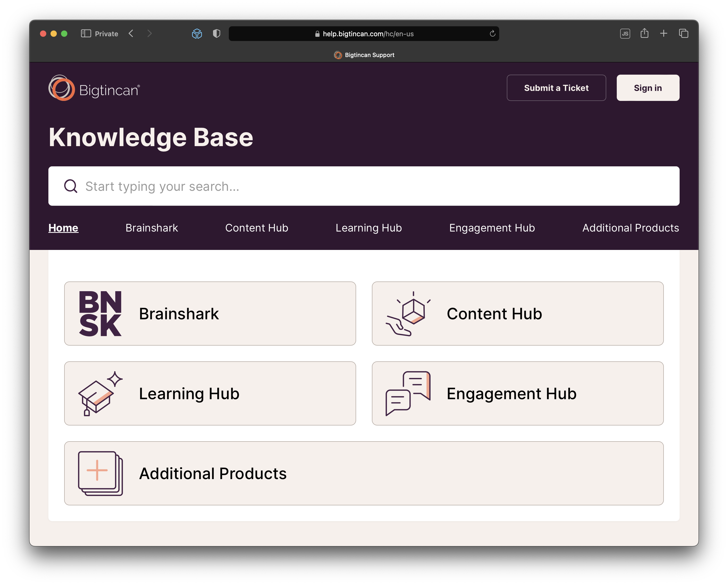Click the BNSK Brainshark logo icon

tap(100, 314)
